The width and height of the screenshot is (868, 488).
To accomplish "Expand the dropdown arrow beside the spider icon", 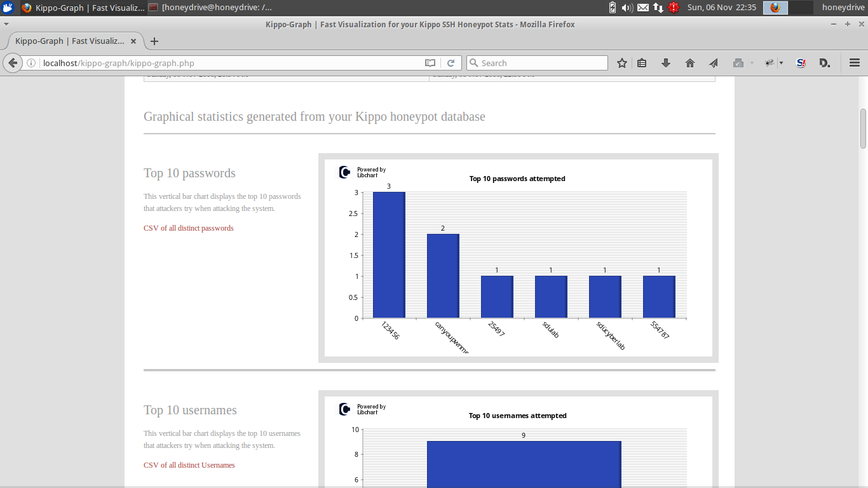I will (x=781, y=63).
